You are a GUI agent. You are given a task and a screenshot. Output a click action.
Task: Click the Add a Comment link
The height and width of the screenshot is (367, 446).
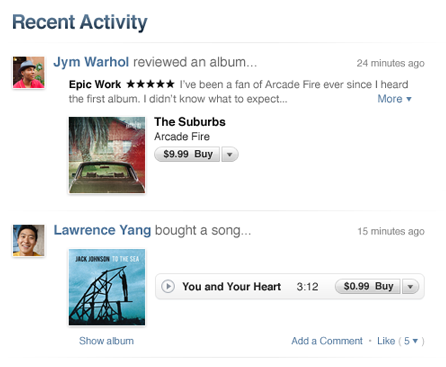[x=327, y=341]
